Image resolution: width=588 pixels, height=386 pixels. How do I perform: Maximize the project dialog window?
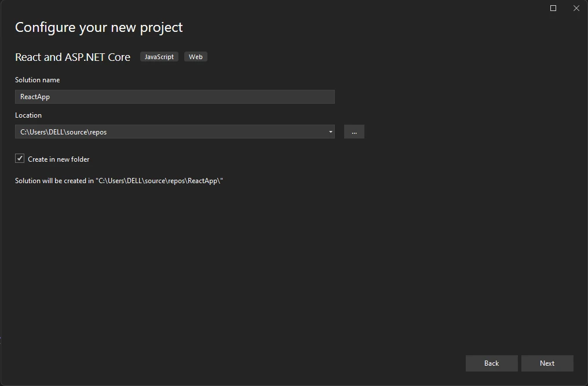pos(553,8)
